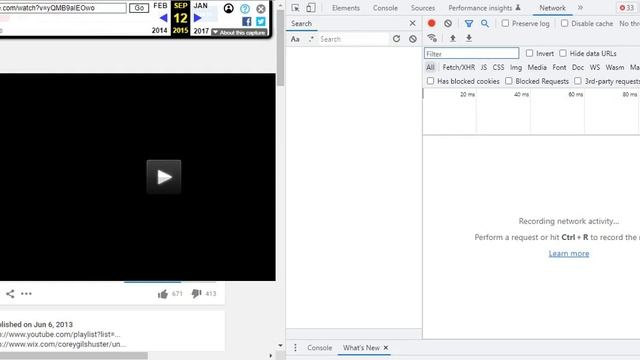The height and width of the screenshot is (360, 640).
Task: Open the Learn more link
Action: (x=569, y=253)
